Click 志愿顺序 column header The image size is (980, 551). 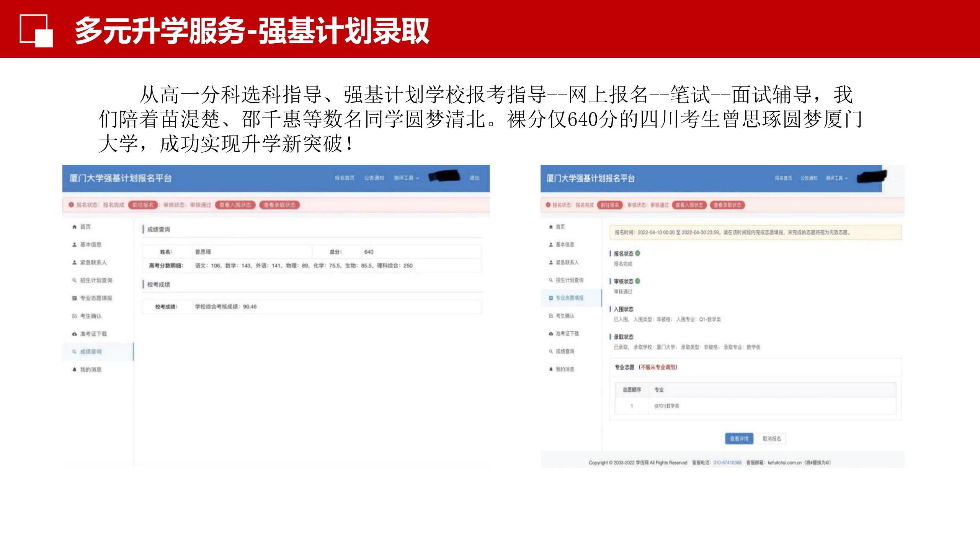pos(632,390)
